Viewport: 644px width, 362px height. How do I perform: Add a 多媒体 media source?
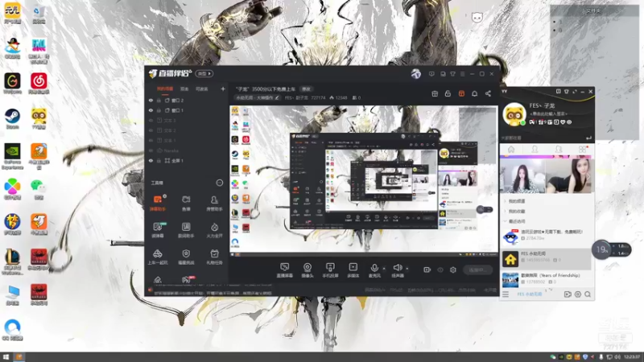pyautogui.click(x=353, y=270)
